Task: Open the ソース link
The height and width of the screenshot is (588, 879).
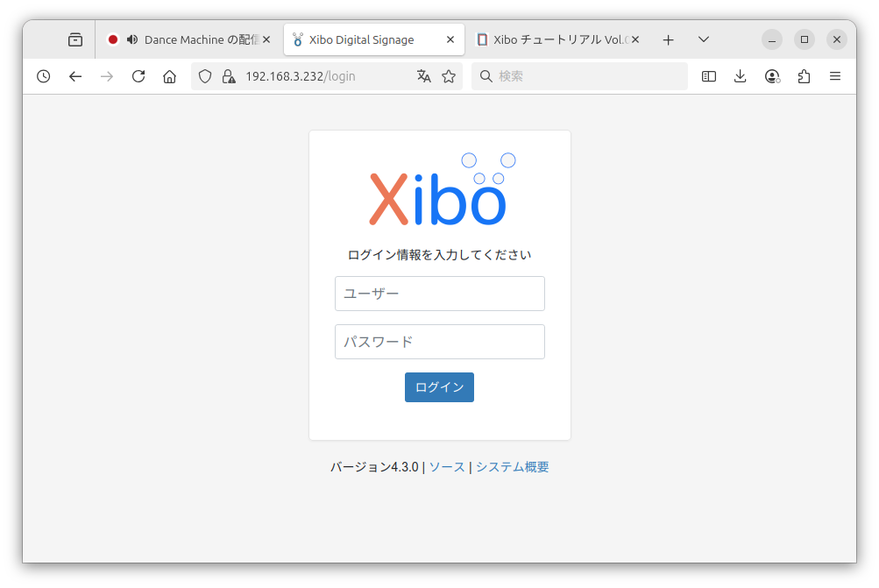Action: (x=447, y=467)
